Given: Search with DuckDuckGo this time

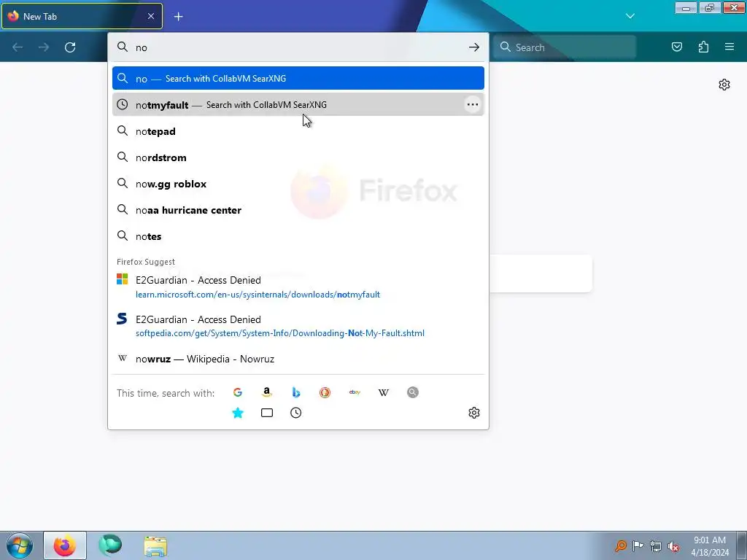Looking at the screenshot, I should click(325, 392).
